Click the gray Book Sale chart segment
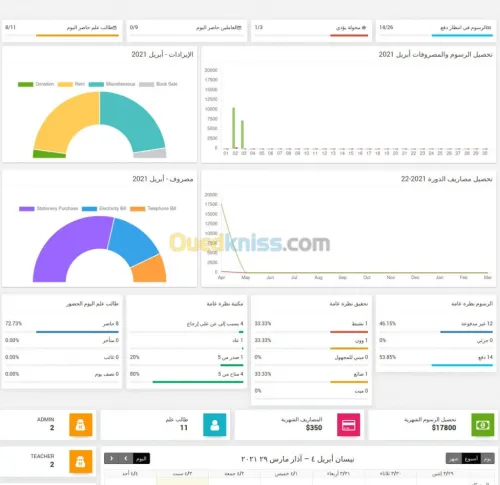 tap(150, 154)
